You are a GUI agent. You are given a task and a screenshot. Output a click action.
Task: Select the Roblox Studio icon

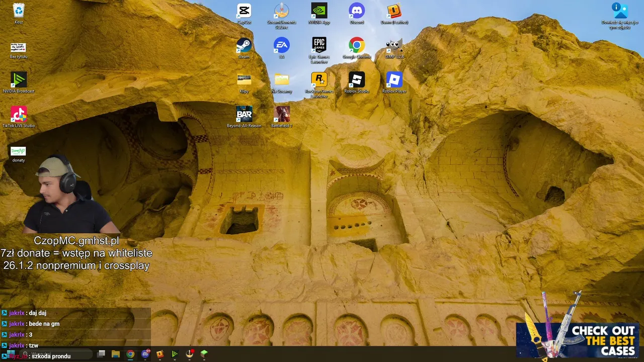tap(357, 82)
